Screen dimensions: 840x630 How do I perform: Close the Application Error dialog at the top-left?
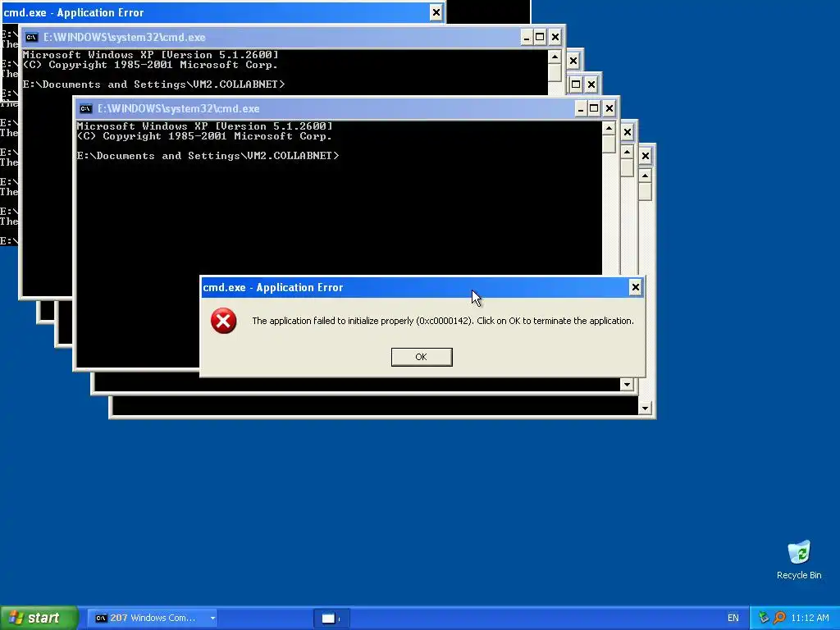pyautogui.click(x=436, y=12)
